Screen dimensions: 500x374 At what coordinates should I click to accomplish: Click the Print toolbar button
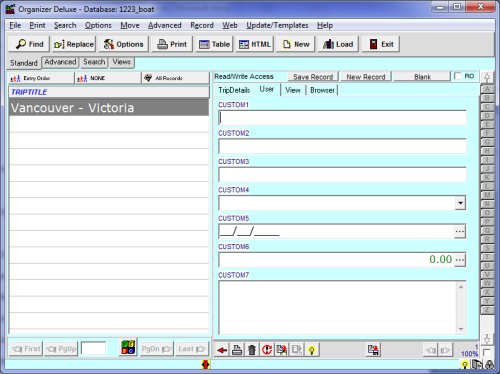(172, 44)
